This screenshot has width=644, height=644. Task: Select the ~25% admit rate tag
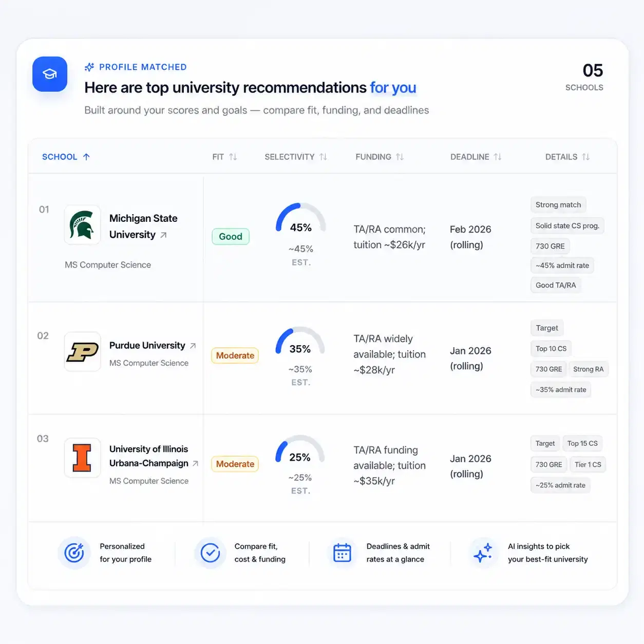tap(560, 485)
